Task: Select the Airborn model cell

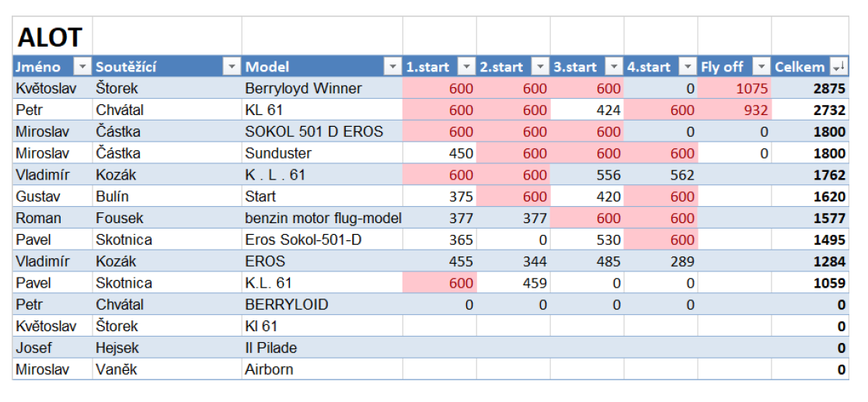Action: [322, 369]
